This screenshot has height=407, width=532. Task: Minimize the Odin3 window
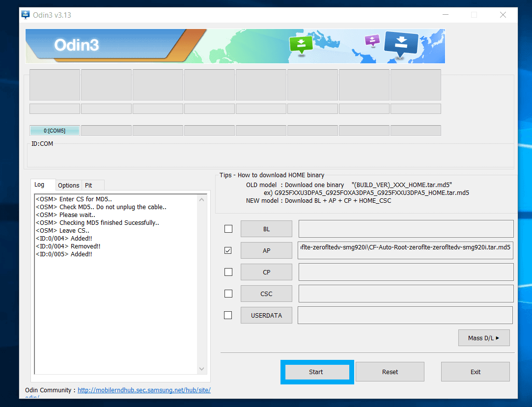[x=446, y=15]
